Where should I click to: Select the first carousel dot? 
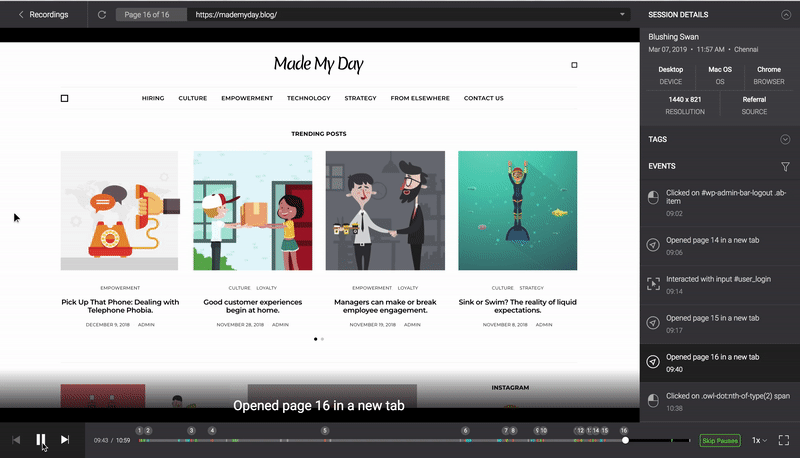click(x=315, y=339)
